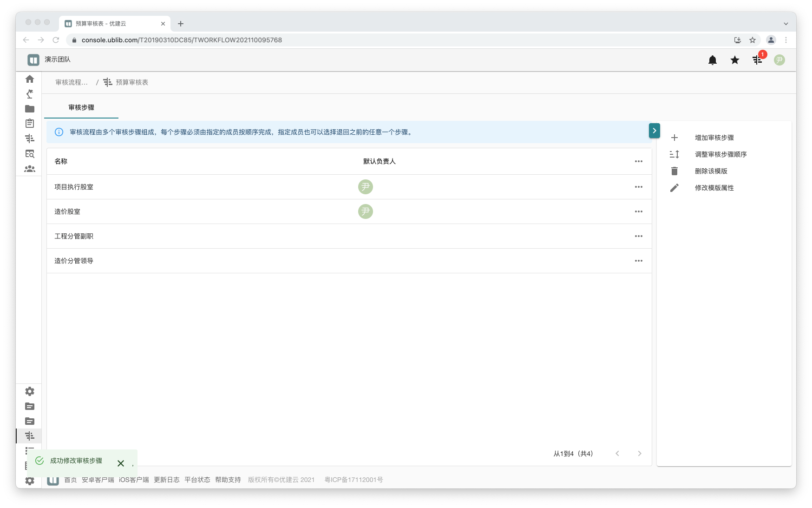The height and width of the screenshot is (508, 812).
Task: Click the trash icon to delete template
Action: click(674, 171)
